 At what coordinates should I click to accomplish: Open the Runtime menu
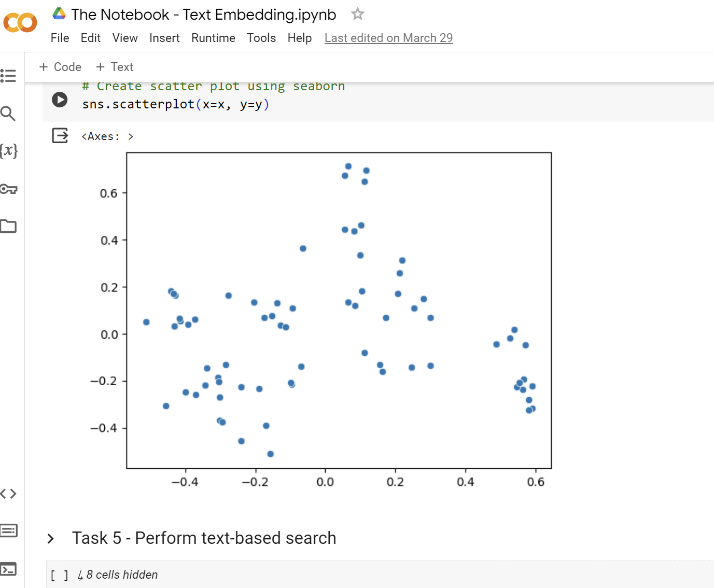coord(213,38)
